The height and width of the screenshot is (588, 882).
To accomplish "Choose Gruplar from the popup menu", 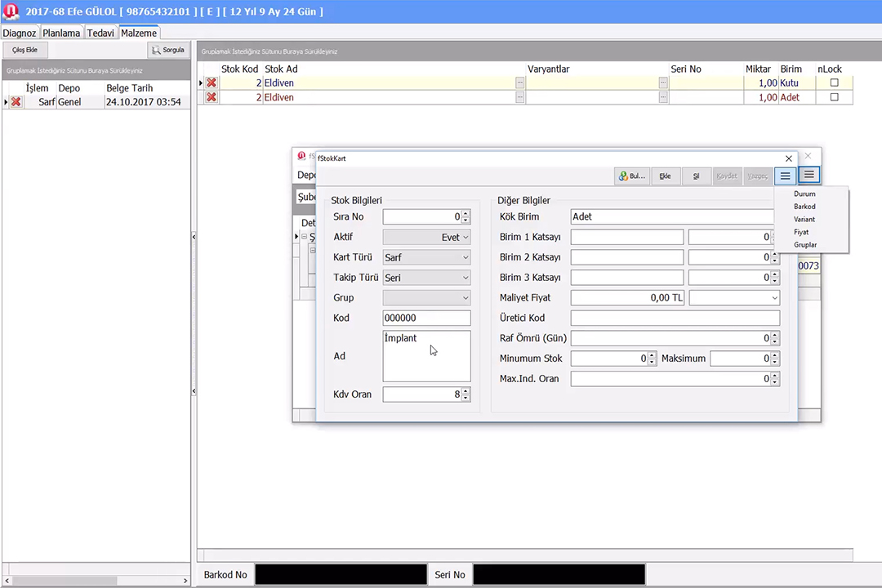I will pos(805,245).
